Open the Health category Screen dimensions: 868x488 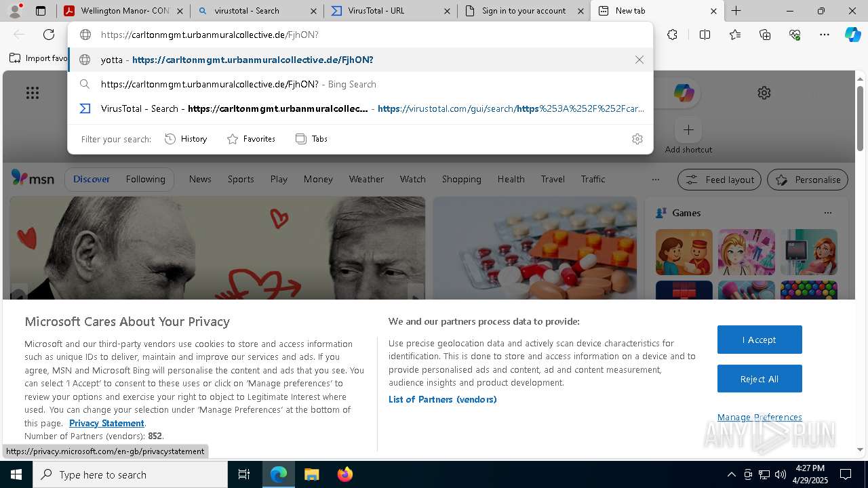pos(511,179)
